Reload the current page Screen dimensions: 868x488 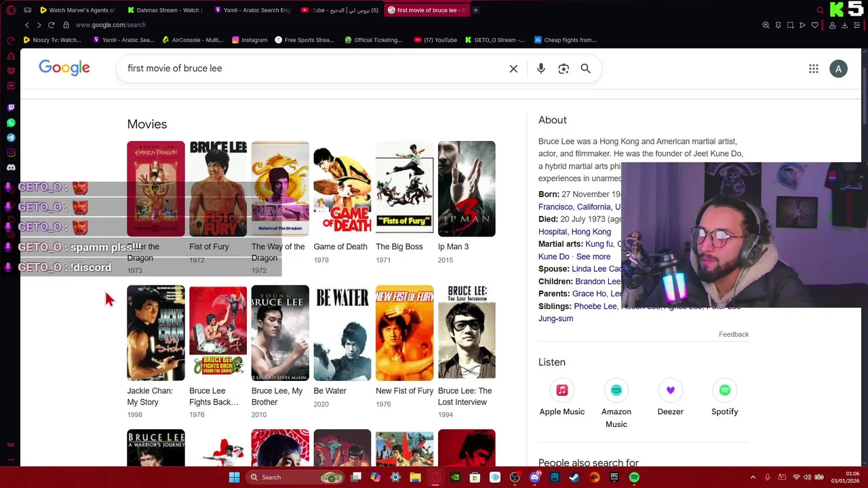point(51,25)
